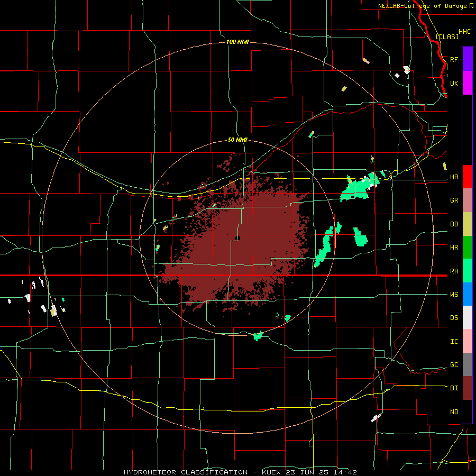
Task: Click the "WS" legend label
Action: pyautogui.click(x=454, y=294)
